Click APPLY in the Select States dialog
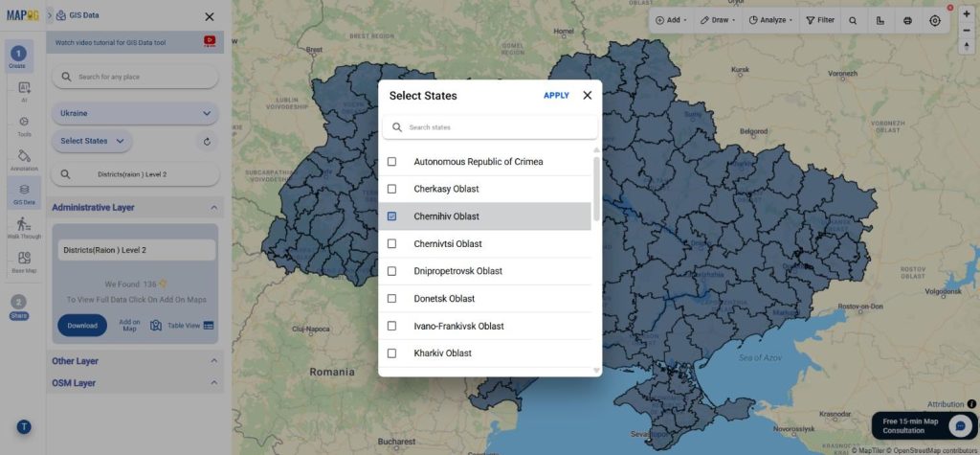980x455 pixels. (556, 96)
